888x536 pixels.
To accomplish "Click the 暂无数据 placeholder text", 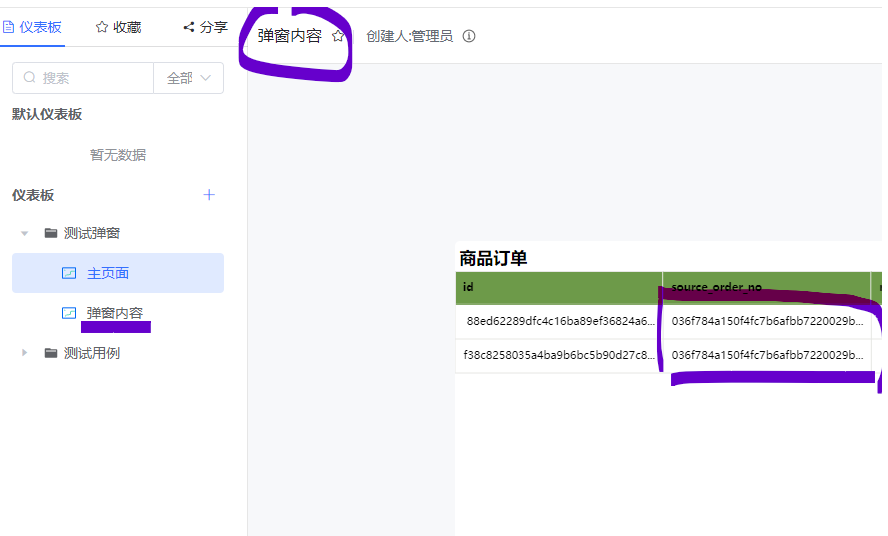I will (x=118, y=155).
